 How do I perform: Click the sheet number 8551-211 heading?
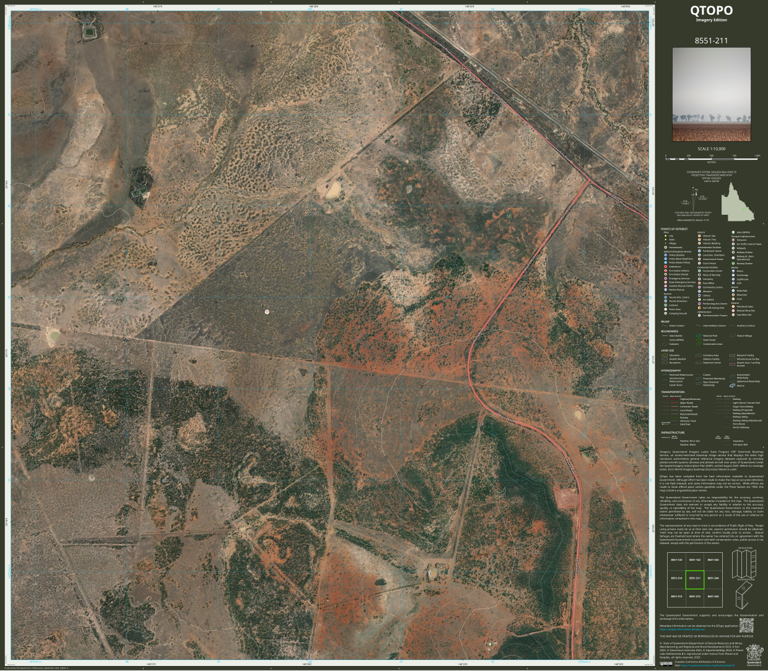711,41
